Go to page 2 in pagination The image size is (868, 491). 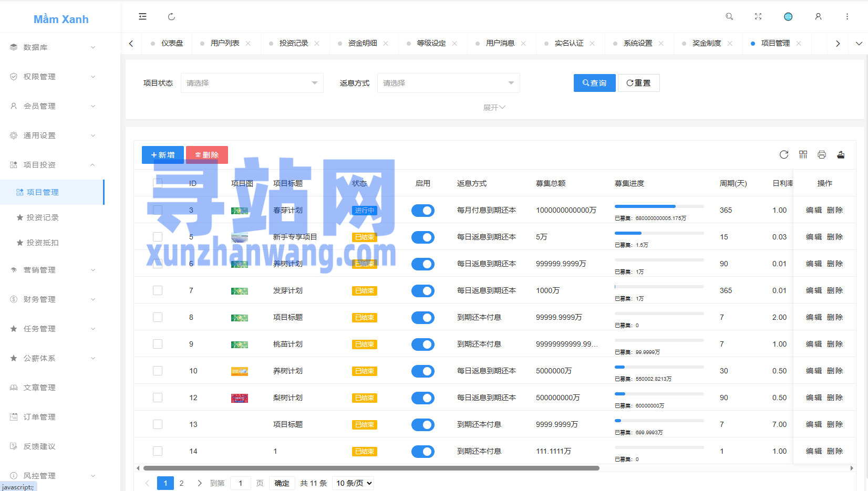pyautogui.click(x=182, y=483)
